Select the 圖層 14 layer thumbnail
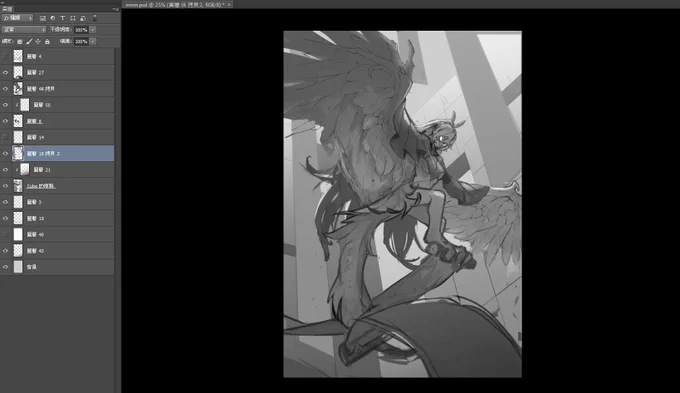680x393 pixels. [x=18, y=137]
